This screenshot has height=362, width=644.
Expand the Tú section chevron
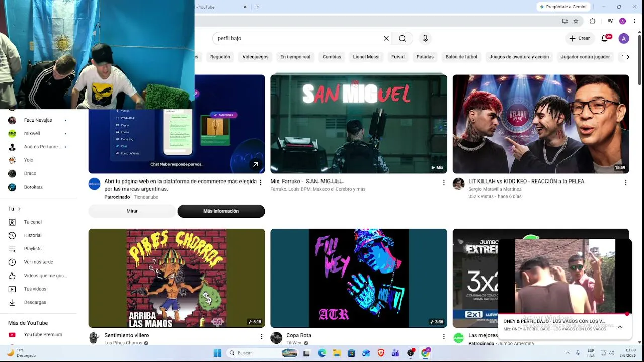(19, 209)
